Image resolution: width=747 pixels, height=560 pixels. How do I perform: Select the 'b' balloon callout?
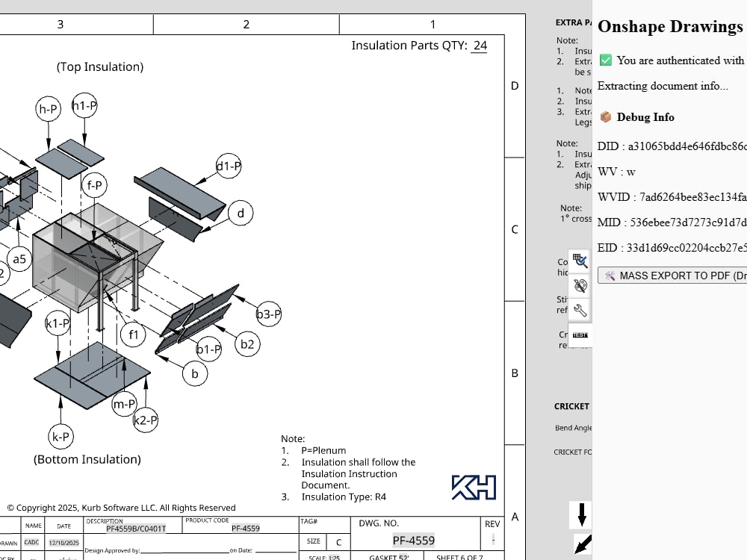(x=195, y=374)
